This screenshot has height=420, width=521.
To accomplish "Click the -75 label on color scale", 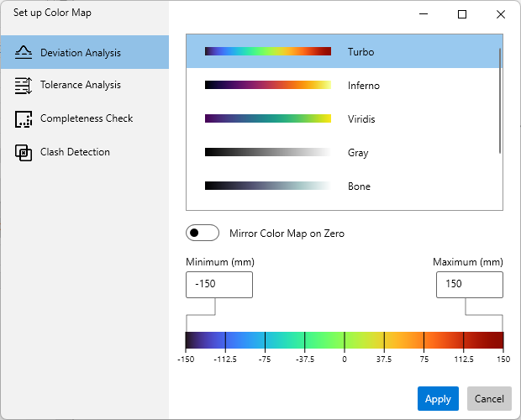I will point(265,360).
